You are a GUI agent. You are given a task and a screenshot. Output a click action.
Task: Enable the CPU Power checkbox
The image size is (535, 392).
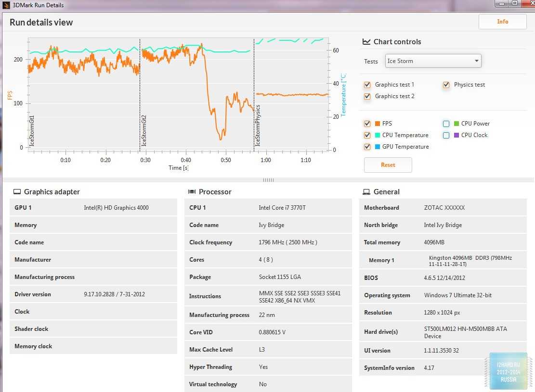446,124
